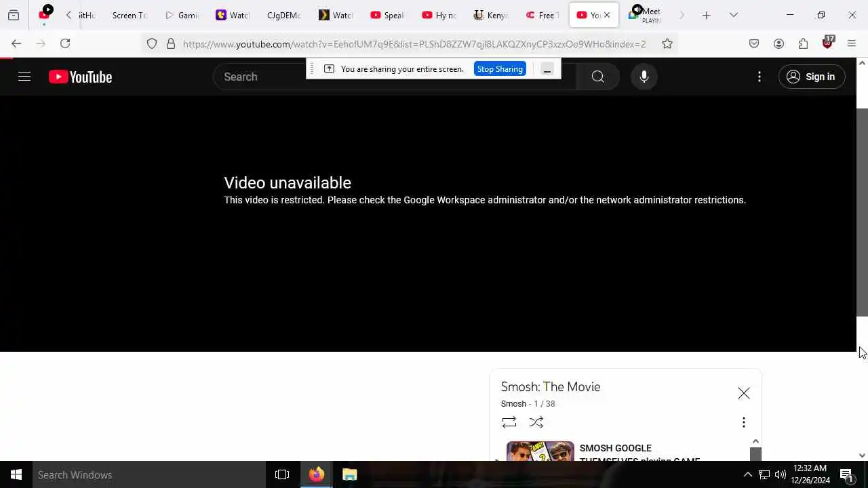
Task: Stop sharing the entire screen
Action: (500, 68)
